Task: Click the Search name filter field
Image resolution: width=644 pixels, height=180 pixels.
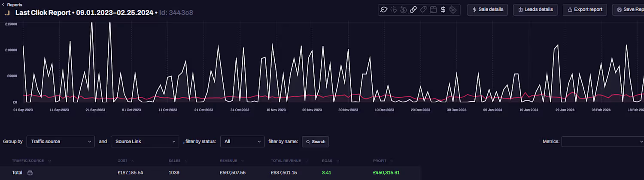Action: 316,141
